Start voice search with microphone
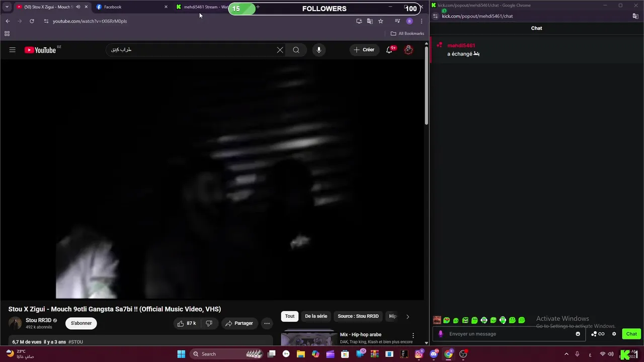This screenshot has height=362, width=644. click(318, 50)
